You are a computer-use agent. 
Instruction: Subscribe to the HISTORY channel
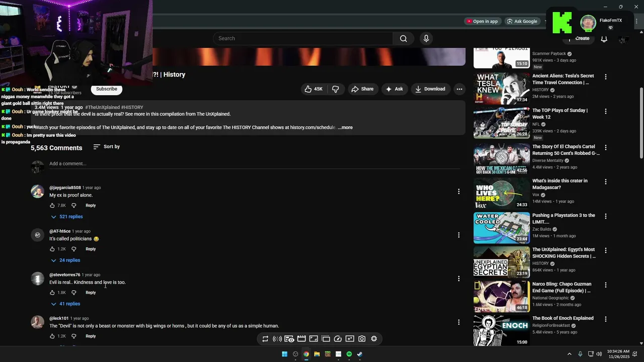pyautogui.click(x=107, y=89)
